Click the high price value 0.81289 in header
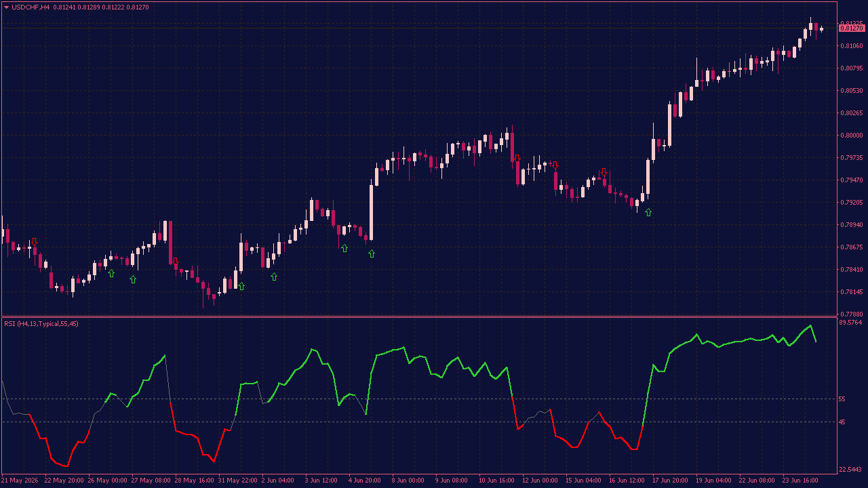This screenshot has width=868, height=488. point(89,7)
